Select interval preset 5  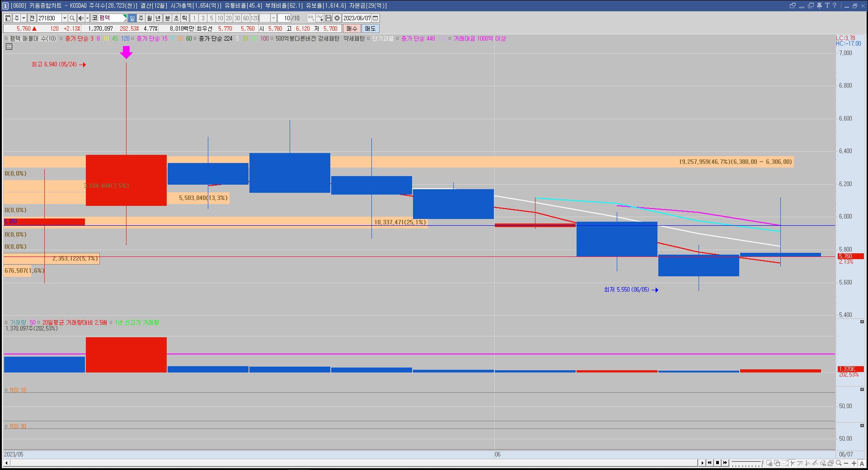click(x=211, y=18)
